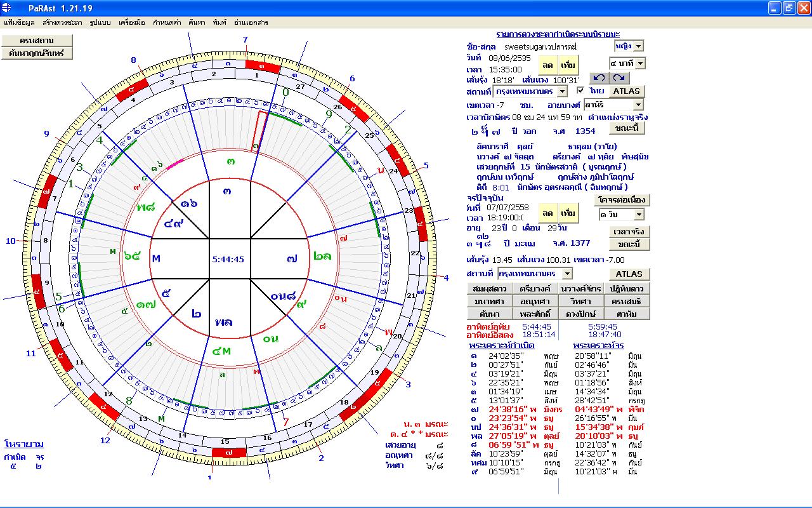Click ลด beside birth date 08/06/2535
This screenshot has height=508, width=812.
pyautogui.click(x=547, y=65)
